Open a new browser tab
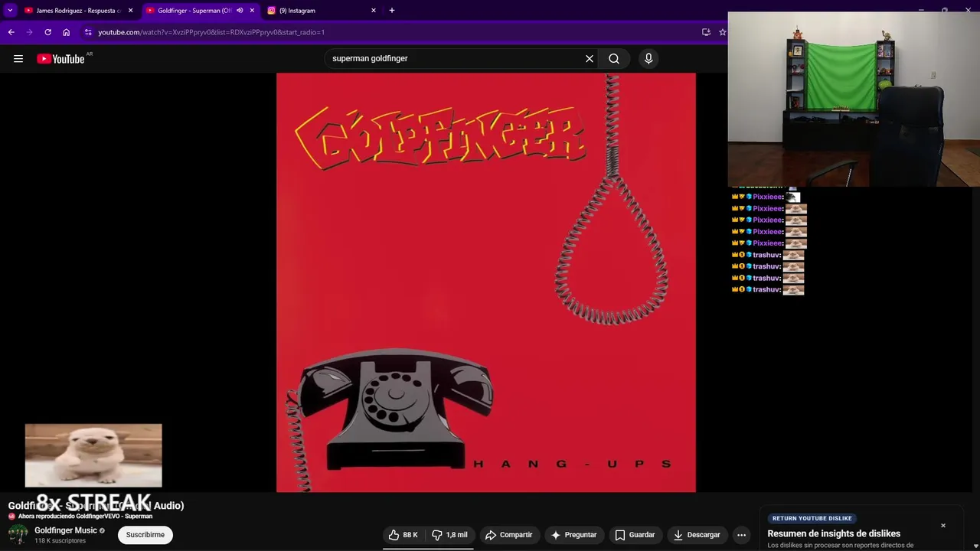 point(392,11)
